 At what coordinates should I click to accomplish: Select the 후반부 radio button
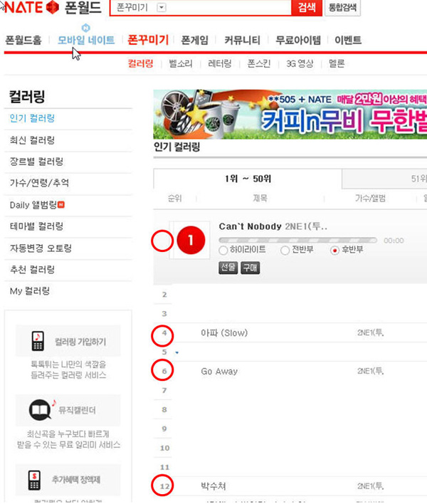pos(334,250)
